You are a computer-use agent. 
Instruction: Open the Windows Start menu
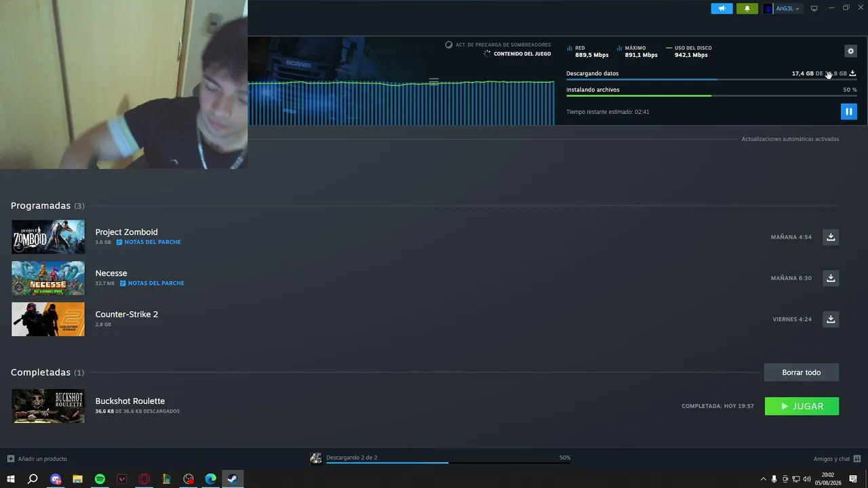[x=11, y=479]
